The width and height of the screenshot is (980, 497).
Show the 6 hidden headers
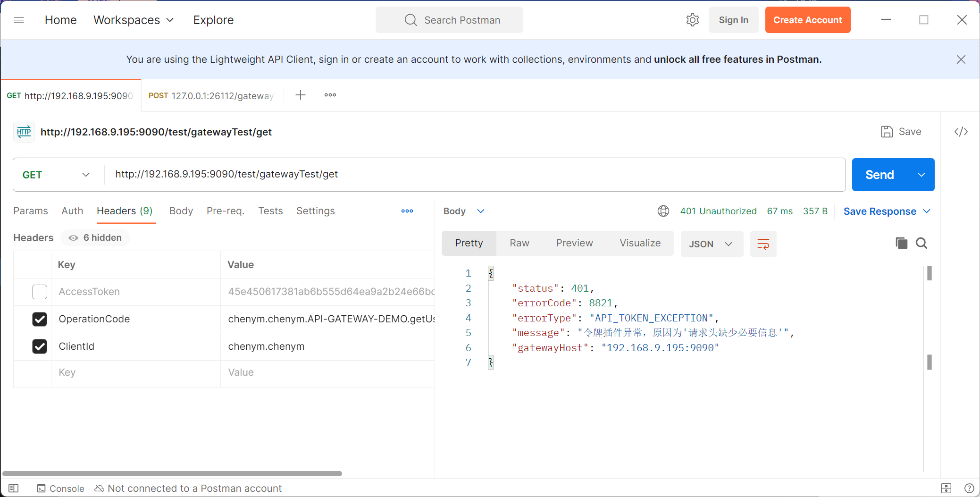[96, 238]
